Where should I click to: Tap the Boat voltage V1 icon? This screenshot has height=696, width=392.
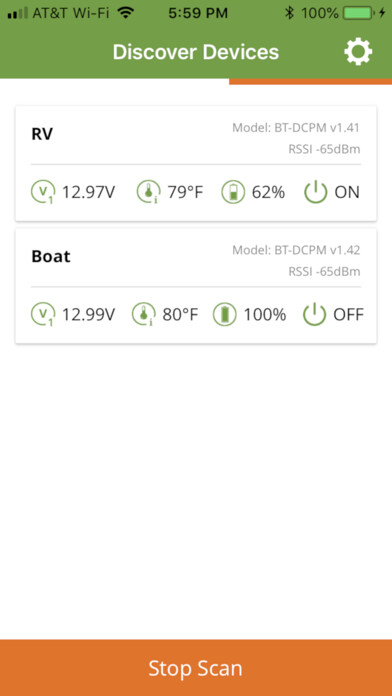pos(43,315)
